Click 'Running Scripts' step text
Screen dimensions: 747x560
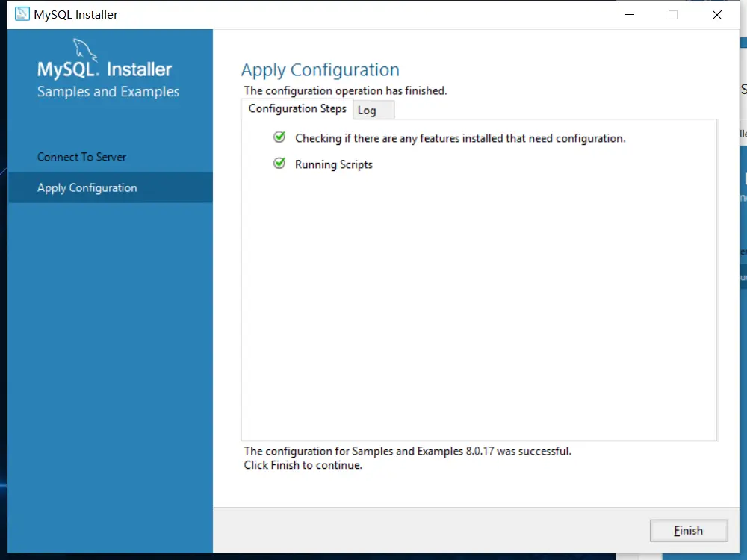tap(333, 164)
